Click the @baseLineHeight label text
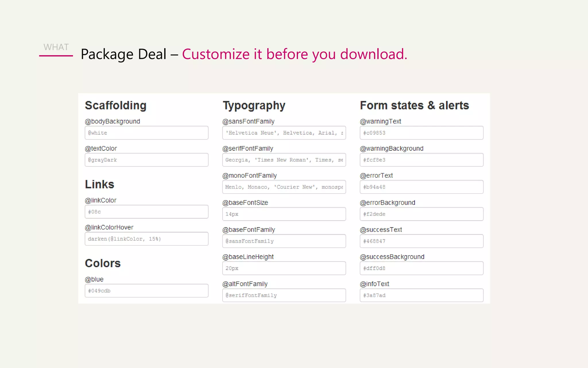 (248, 257)
